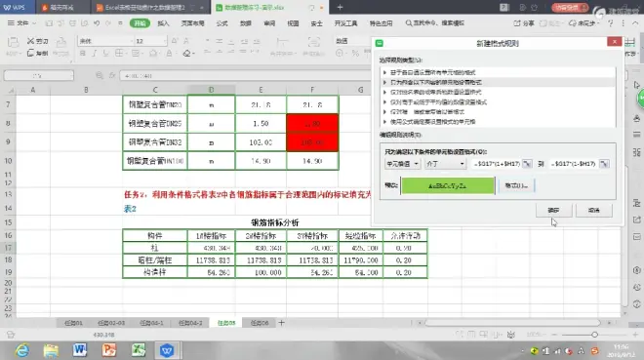
Task: Open the 单元格值 cell value dropdown
Action: point(402,164)
